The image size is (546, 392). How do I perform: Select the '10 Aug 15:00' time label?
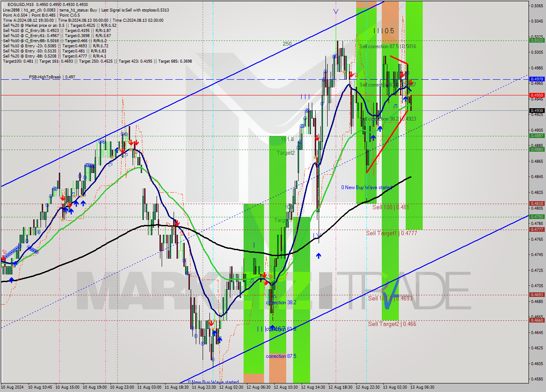click(x=67, y=387)
